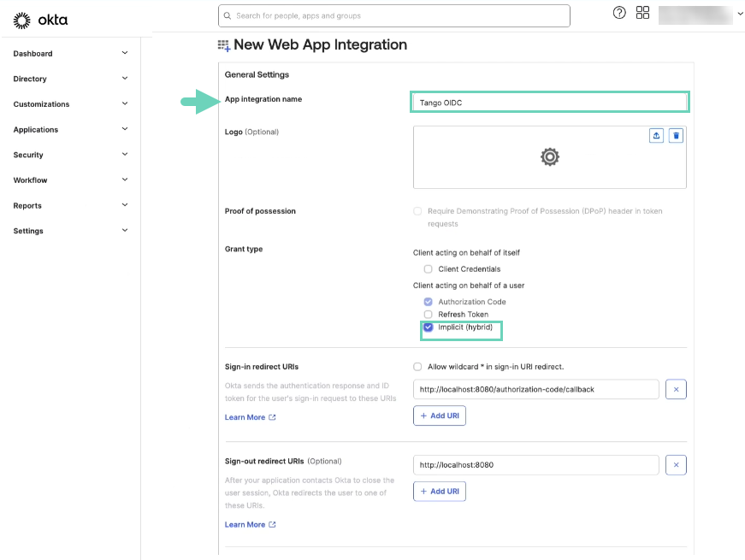Enable the Client Credentials checkbox

coord(429,269)
